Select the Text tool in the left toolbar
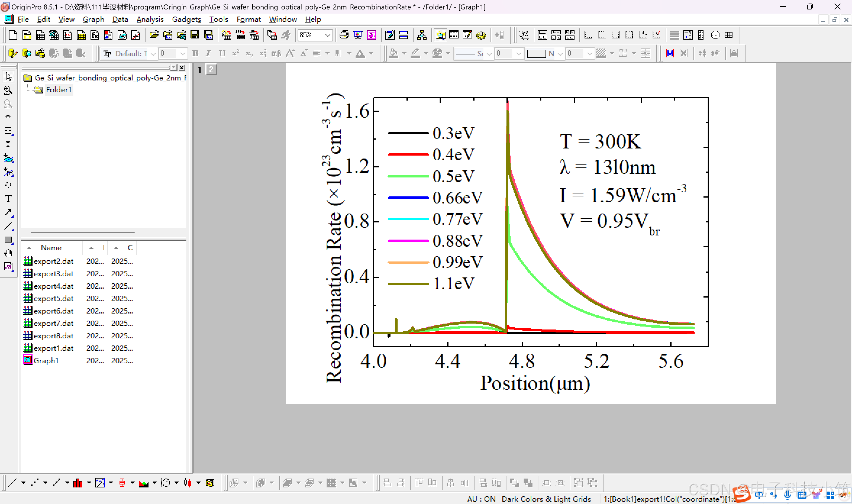The width and height of the screenshot is (852, 504). (x=8, y=199)
